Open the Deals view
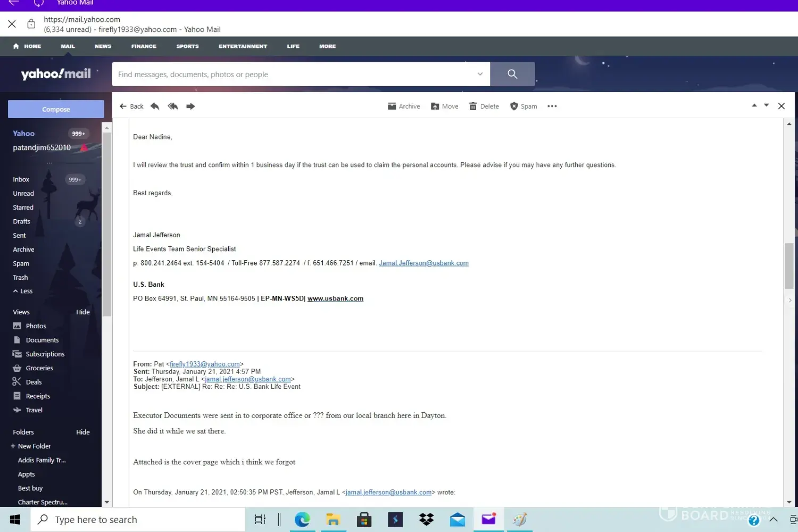This screenshot has height=532, width=798. (x=27, y=382)
